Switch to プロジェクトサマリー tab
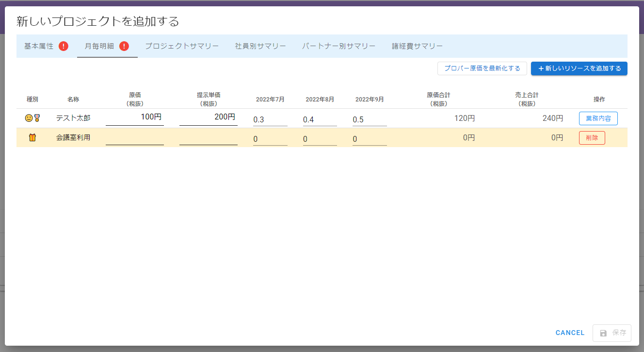This screenshot has width=644, height=352. 182,46
